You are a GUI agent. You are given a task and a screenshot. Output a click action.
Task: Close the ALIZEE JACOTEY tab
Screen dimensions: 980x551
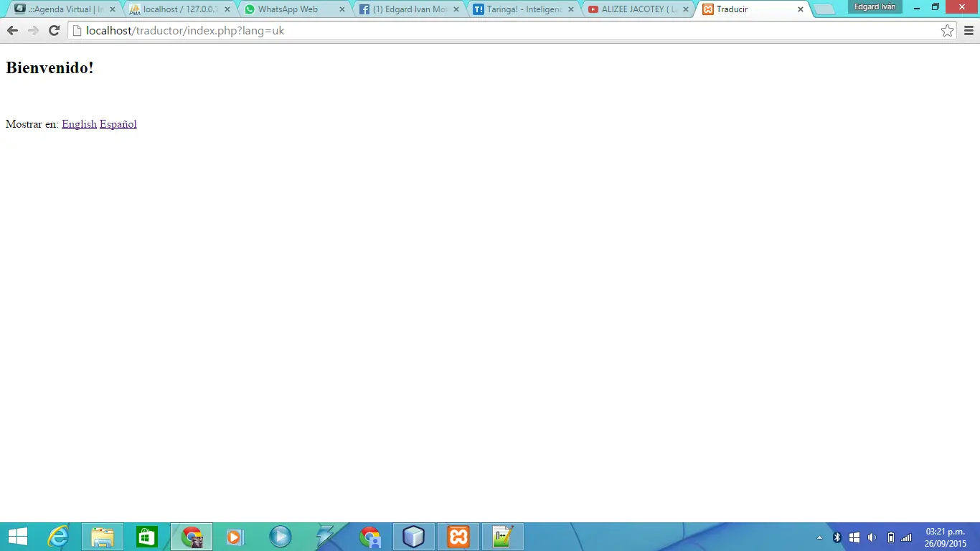click(x=686, y=9)
